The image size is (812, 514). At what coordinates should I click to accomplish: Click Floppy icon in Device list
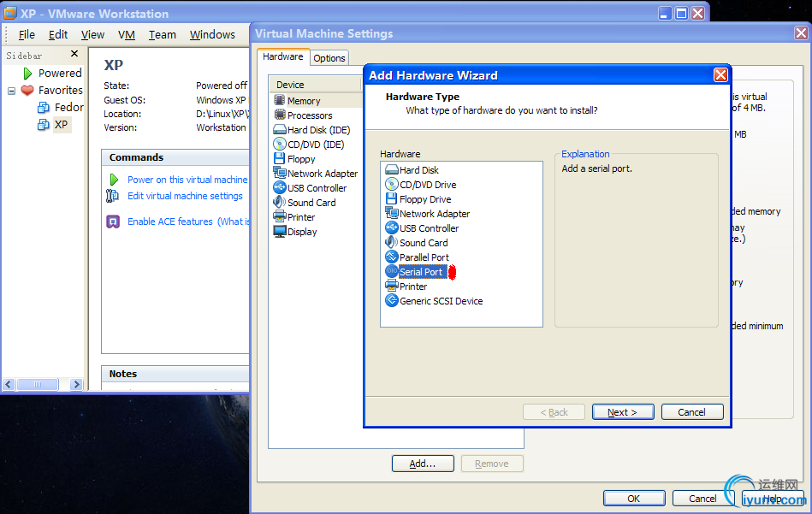(280, 158)
